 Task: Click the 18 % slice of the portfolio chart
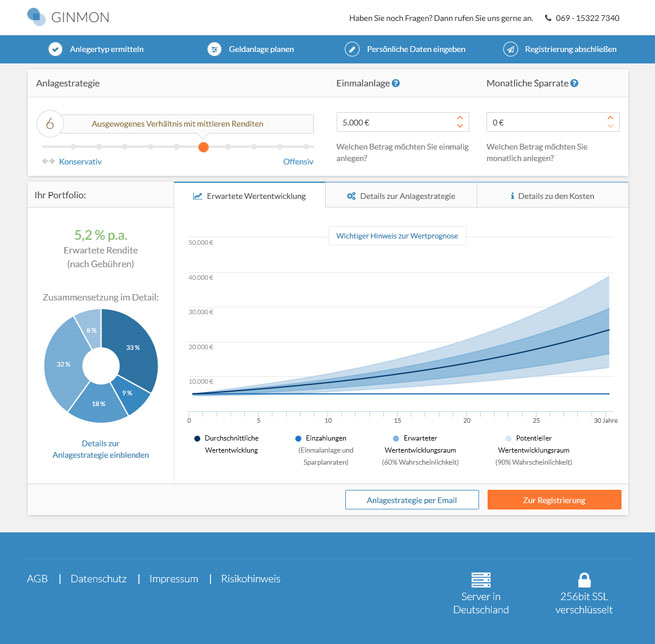99,403
